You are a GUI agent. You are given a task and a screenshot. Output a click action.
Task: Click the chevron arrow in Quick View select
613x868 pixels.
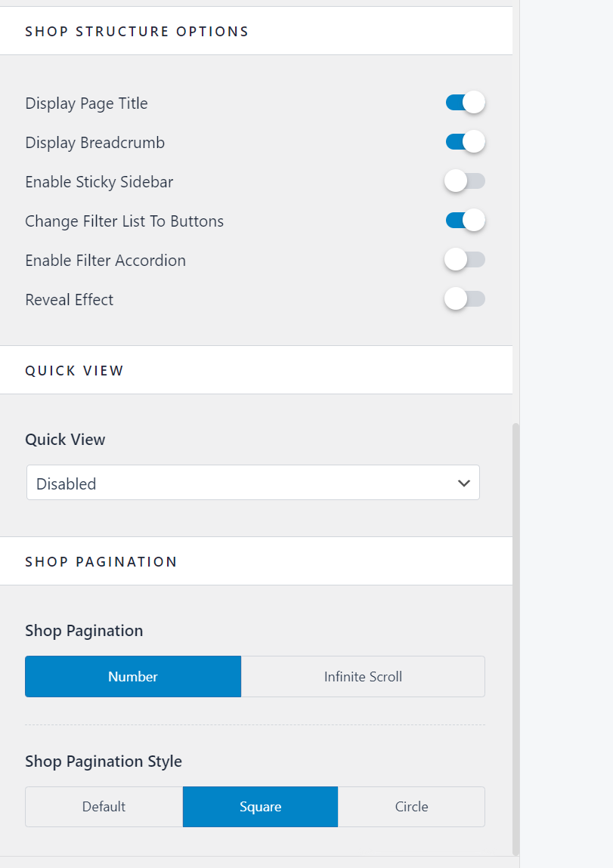[464, 483]
